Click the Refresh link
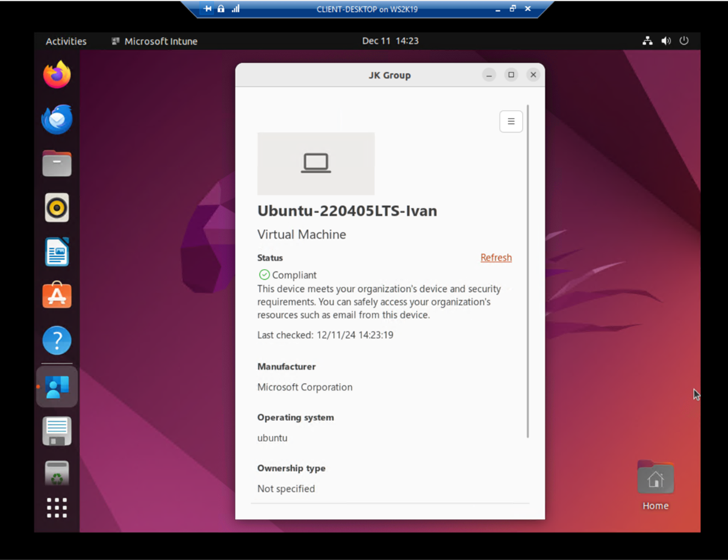Image resolution: width=728 pixels, height=560 pixels. 496,258
